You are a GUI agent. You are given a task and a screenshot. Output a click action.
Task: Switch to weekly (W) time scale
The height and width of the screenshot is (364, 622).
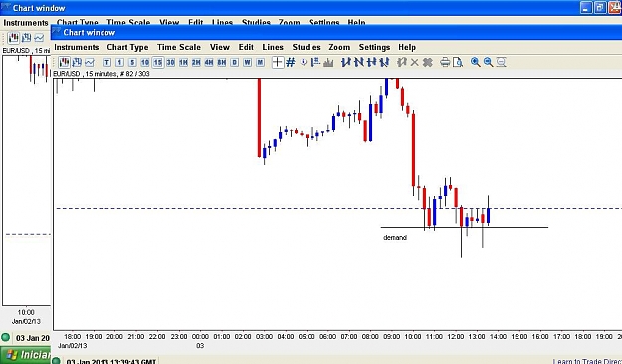[x=247, y=62]
